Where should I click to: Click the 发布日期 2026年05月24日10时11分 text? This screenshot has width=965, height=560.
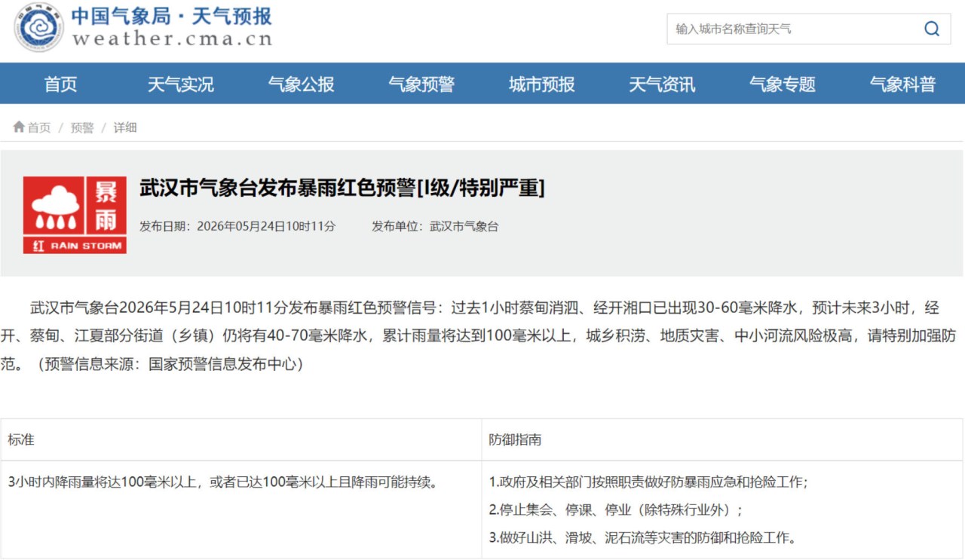coord(237,226)
